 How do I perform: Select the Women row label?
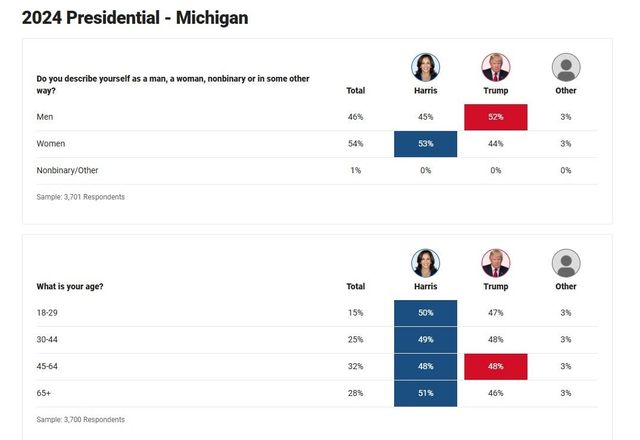[x=50, y=144]
